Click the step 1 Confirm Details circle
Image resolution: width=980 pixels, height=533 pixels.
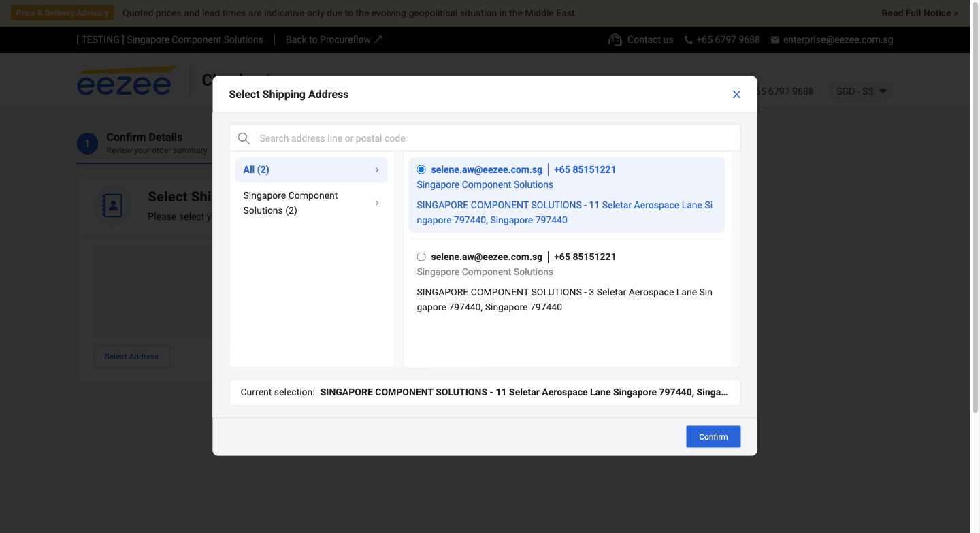(x=87, y=144)
